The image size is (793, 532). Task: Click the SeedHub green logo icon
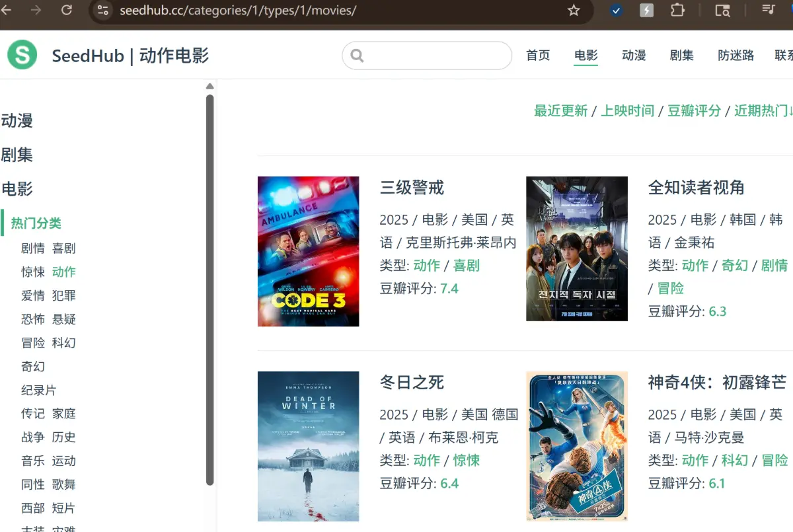(22, 55)
